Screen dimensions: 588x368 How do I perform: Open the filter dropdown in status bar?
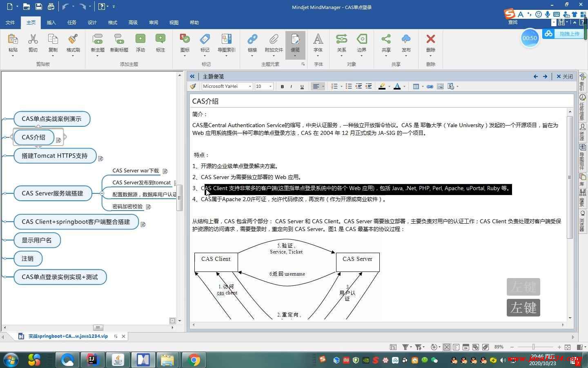[411, 347]
